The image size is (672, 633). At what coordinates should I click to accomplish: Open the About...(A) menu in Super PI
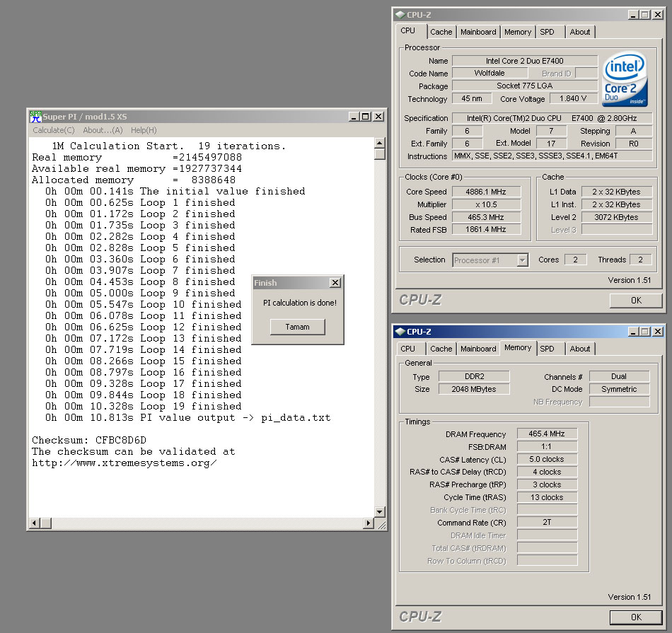pyautogui.click(x=103, y=130)
